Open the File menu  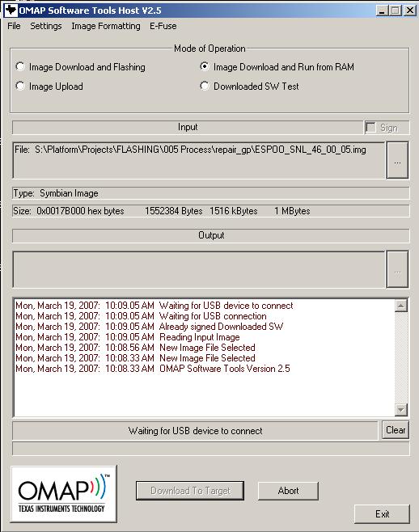coord(14,26)
